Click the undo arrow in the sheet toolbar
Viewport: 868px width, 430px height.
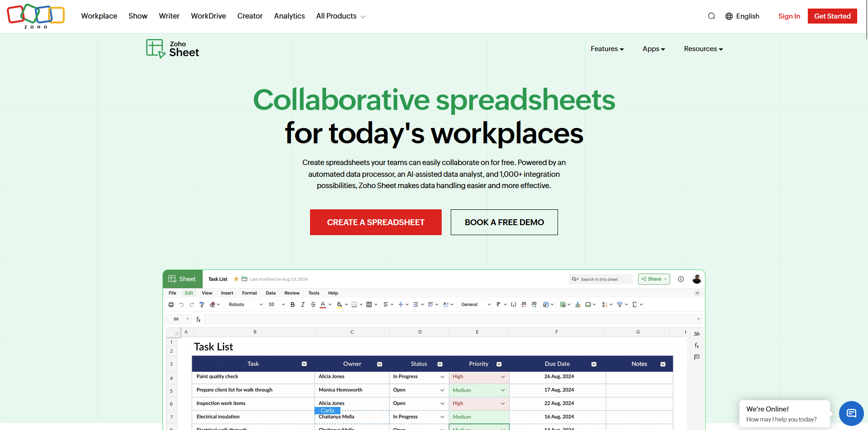pyautogui.click(x=181, y=305)
